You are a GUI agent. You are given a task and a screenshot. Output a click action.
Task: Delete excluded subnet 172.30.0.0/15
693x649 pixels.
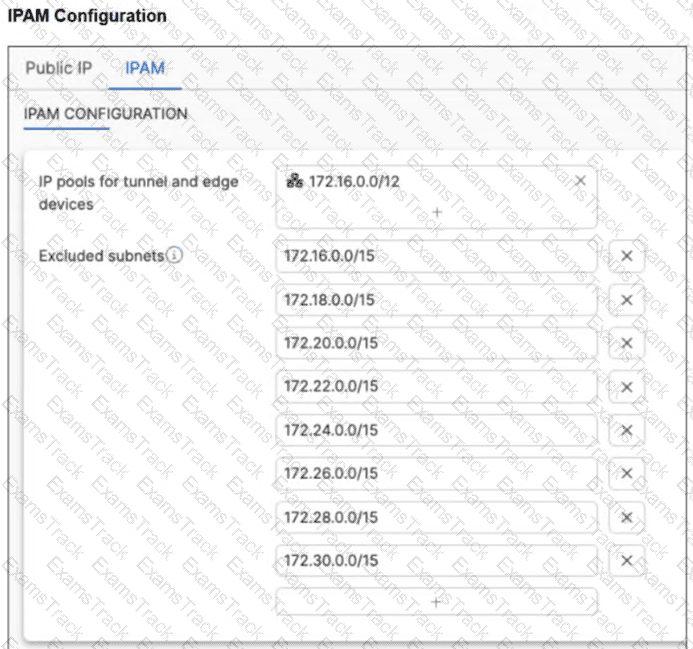627,560
